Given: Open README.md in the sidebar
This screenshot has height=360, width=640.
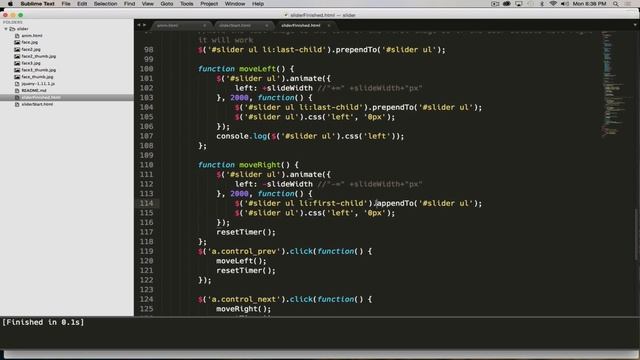Looking at the screenshot, I should coord(34,91).
